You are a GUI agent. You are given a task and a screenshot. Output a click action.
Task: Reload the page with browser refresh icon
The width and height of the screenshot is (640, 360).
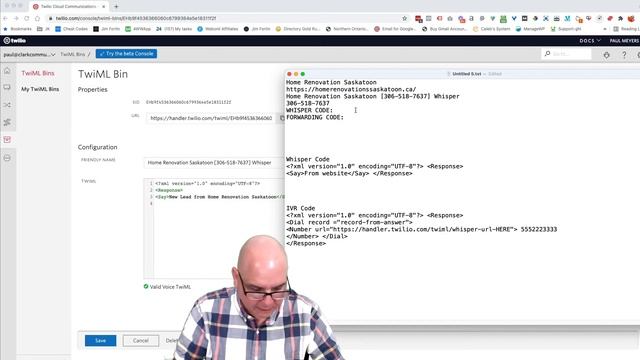point(27,18)
